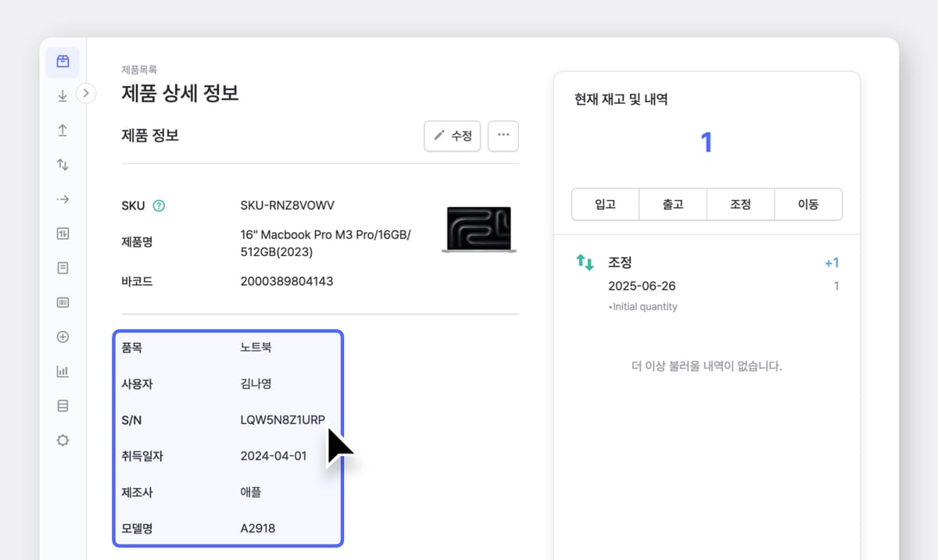Open the analytics bar-chart sidebar icon
938x560 pixels.
pyautogui.click(x=63, y=371)
